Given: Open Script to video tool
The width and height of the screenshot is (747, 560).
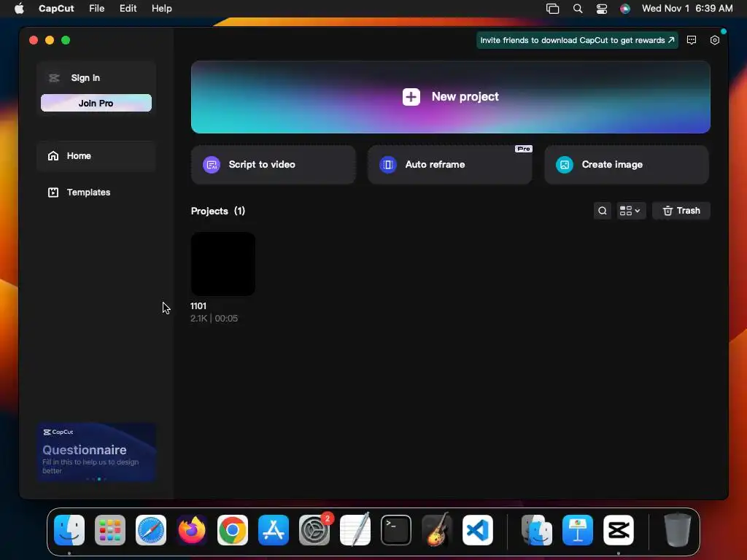Looking at the screenshot, I should coord(273,164).
